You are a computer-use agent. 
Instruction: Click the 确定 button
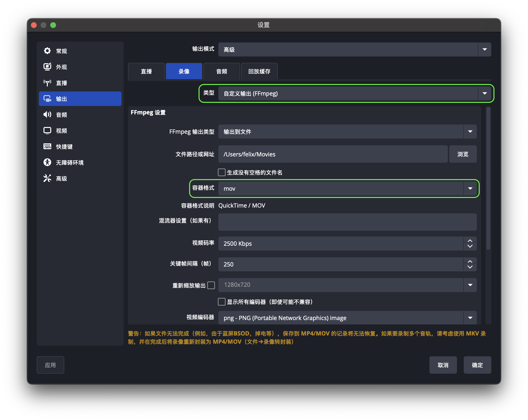click(477, 365)
